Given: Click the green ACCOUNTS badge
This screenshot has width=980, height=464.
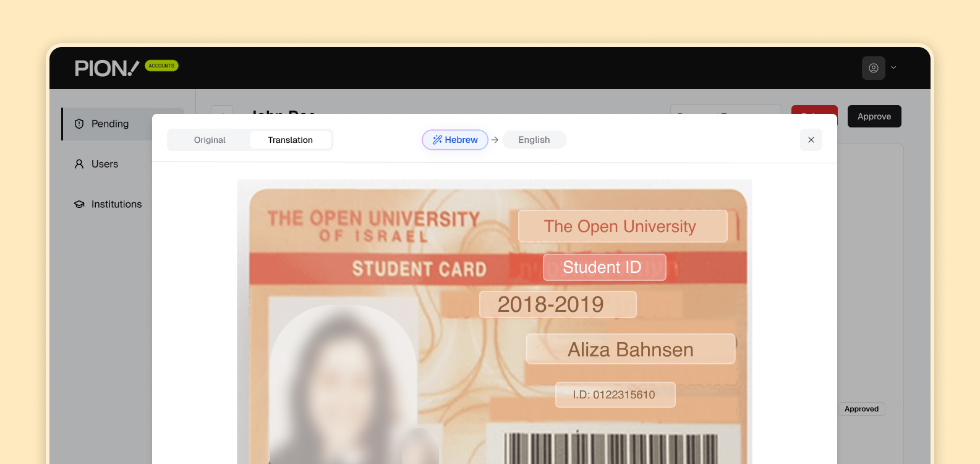Looking at the screenshot, I should [x=161, y=66].
